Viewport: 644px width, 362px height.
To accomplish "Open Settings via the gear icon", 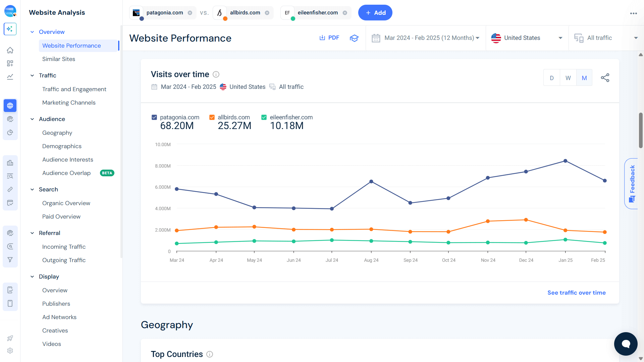I will (10, 351).
